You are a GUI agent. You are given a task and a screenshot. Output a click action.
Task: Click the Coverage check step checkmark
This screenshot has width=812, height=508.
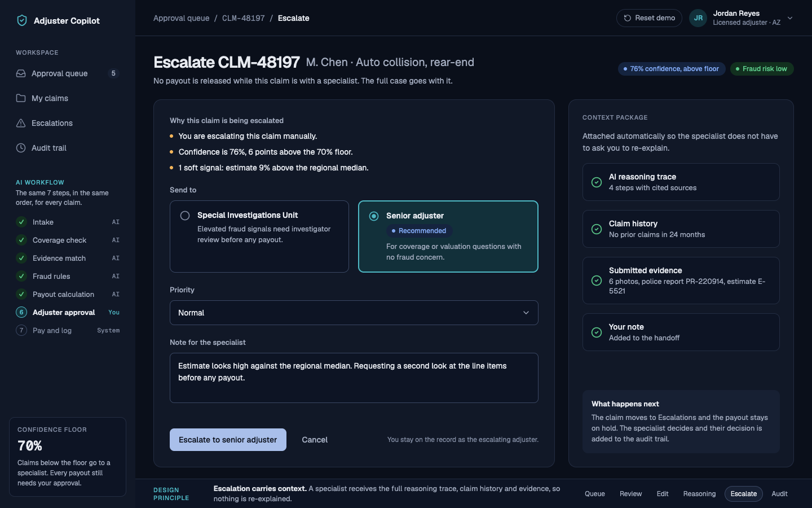[21, 240]
